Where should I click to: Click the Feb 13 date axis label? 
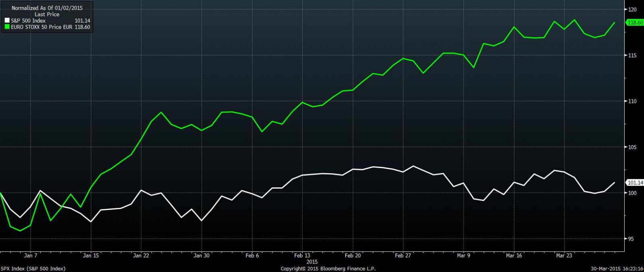pyautogui.click(x=302, y=255)
